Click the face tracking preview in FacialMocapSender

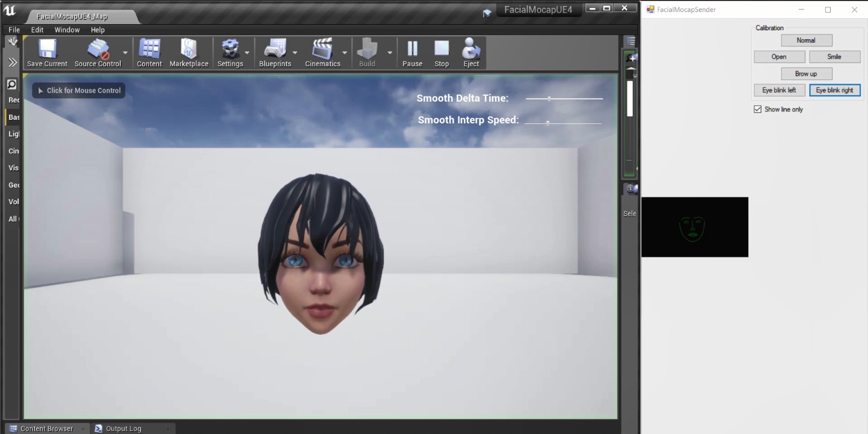click(x=695, y=227)
